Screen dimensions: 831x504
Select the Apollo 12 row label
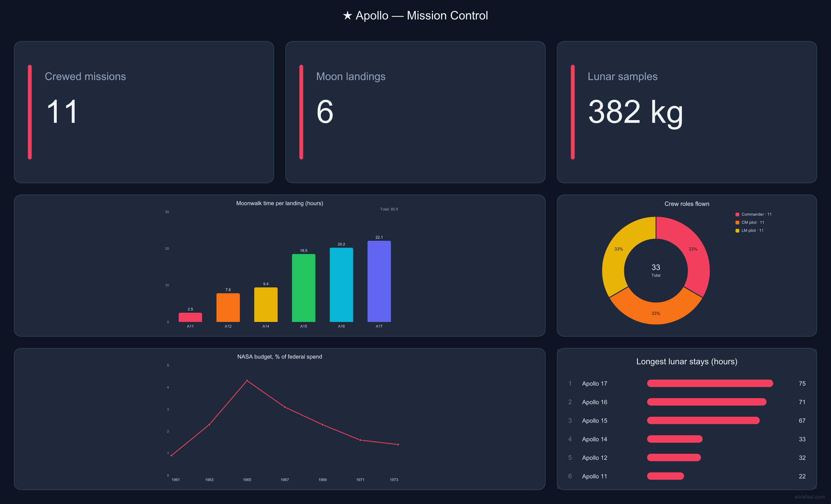(x=594, y=458)
